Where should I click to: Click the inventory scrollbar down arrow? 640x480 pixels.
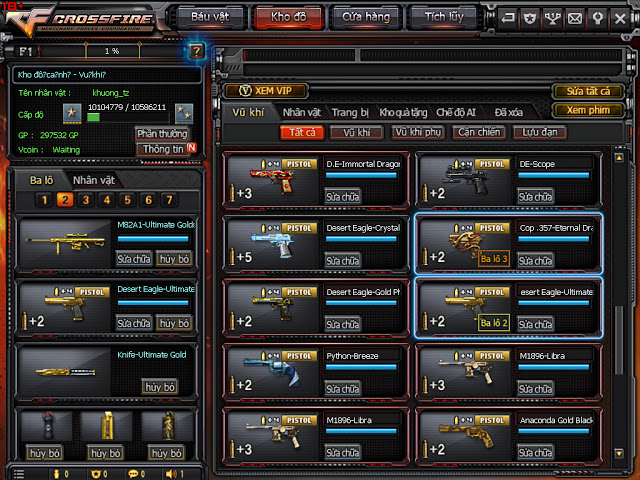619,453
